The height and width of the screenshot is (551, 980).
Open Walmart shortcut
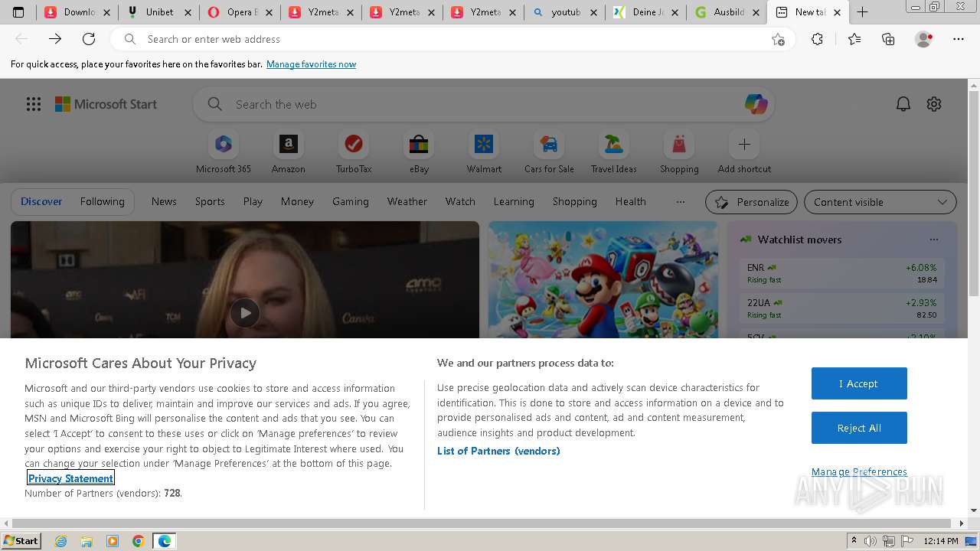coord(484,152)
